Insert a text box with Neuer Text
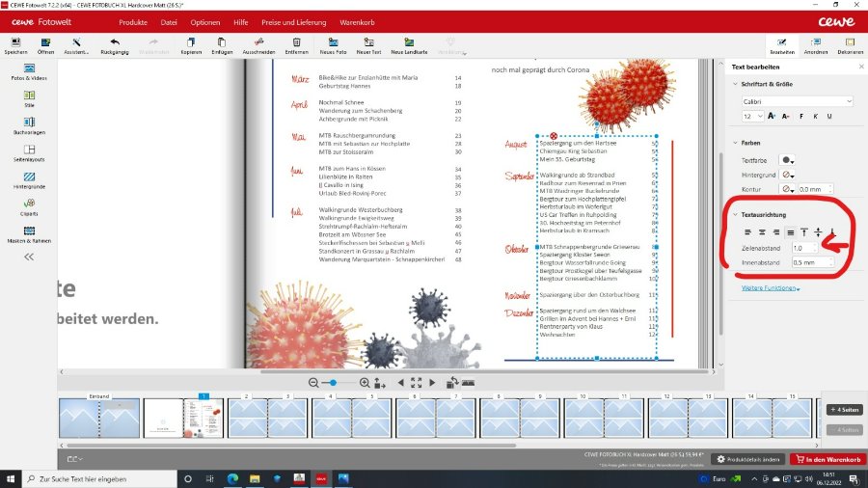Image resolution: width=868 pixels, height=488 pixels. (369, 41)
